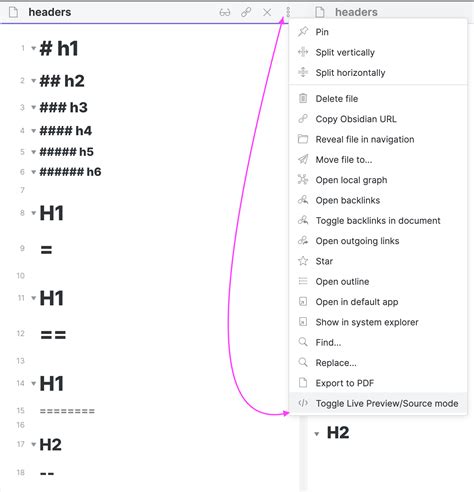Screen dimensions: 474x492
Task: Click the 'headers' title of the left pane
Action: tap(50, 12)
